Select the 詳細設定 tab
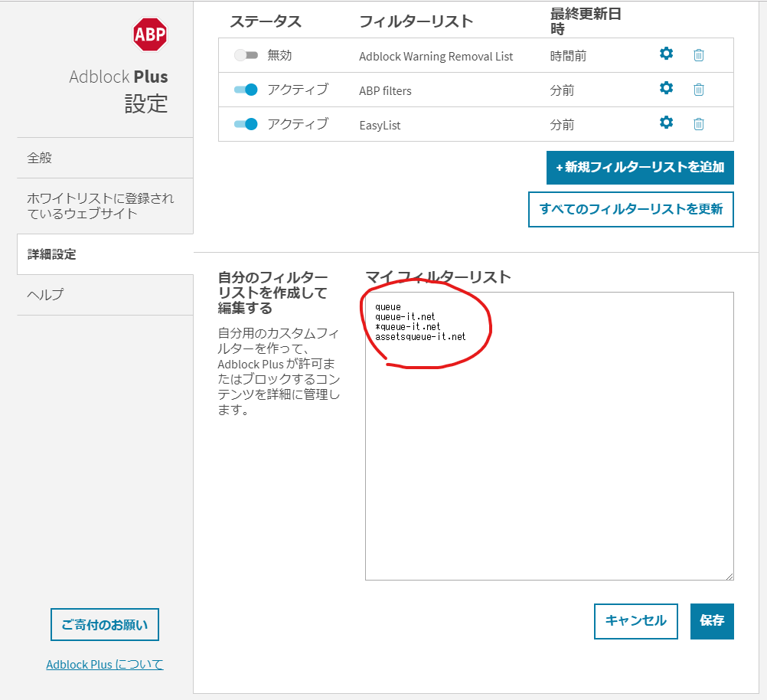The width and height of the screenshot is (767, 700). [x=105, y=254]
